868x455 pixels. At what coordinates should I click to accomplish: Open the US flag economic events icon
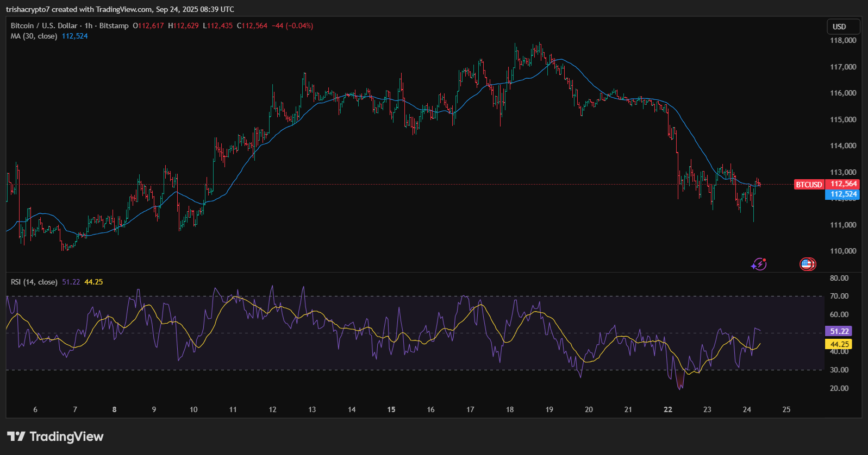point(807,264)
